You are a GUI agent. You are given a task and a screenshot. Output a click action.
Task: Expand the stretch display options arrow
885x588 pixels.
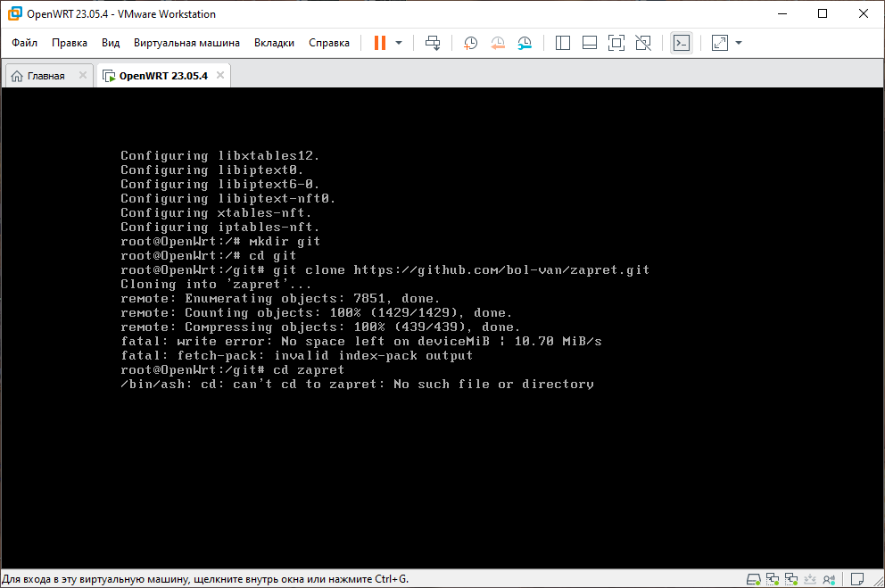(739, 43)
